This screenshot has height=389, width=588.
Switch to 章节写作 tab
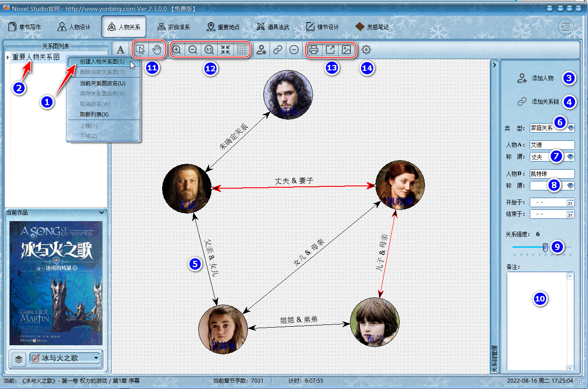[25, 27]
